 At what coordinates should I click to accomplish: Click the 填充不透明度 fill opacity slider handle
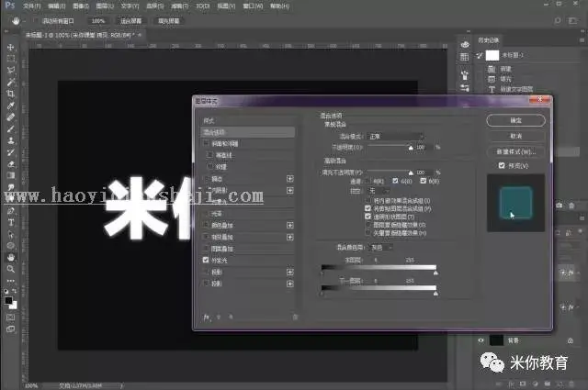click(411, 173)
